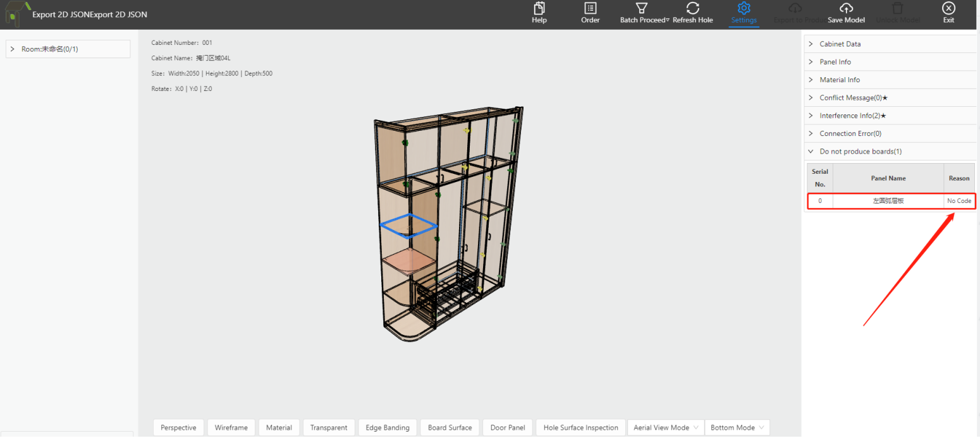
Task: Click Save Model cloud upload icon
Action: click(846, 8)
